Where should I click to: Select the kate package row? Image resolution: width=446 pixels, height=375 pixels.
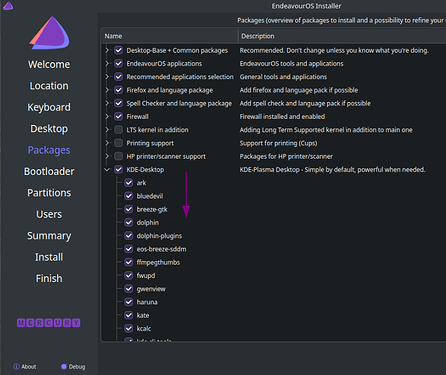click(273, 315)
